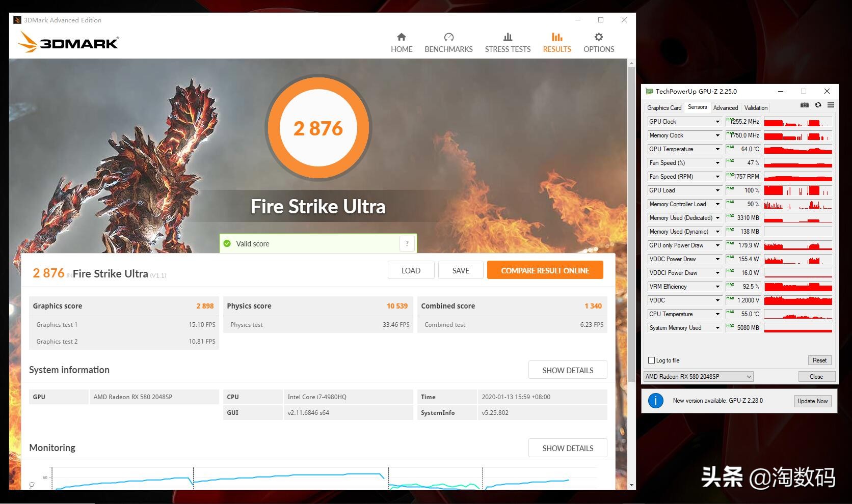Click the question mark beside Valid score
Viewport: 852px width, 504px height.
pyautogui.click(x=407, y=243)
